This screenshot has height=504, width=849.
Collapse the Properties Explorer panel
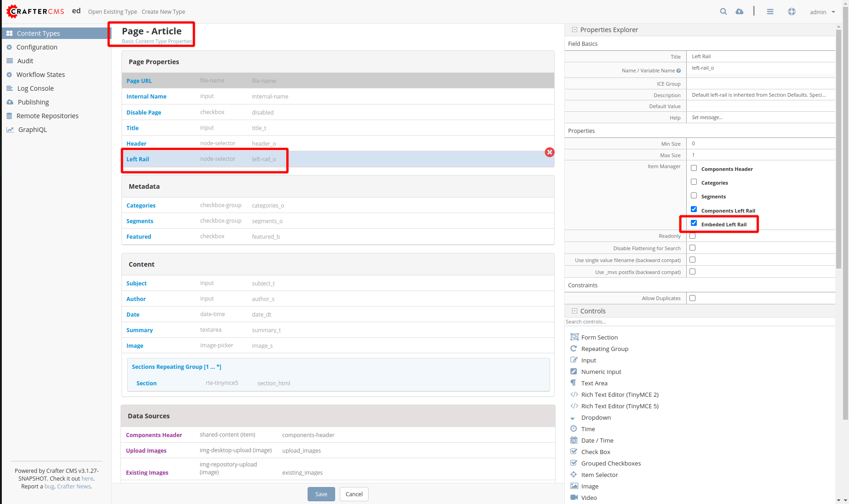574,29
